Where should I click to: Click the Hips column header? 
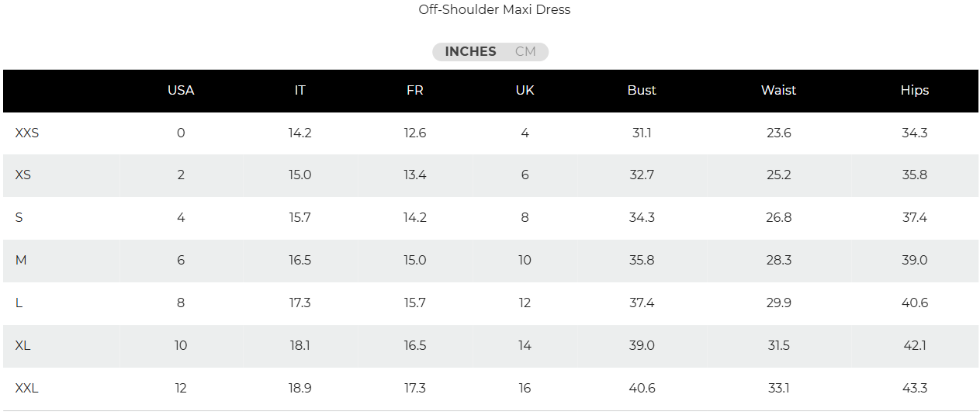pyautogui.click(x=915, y=91)
